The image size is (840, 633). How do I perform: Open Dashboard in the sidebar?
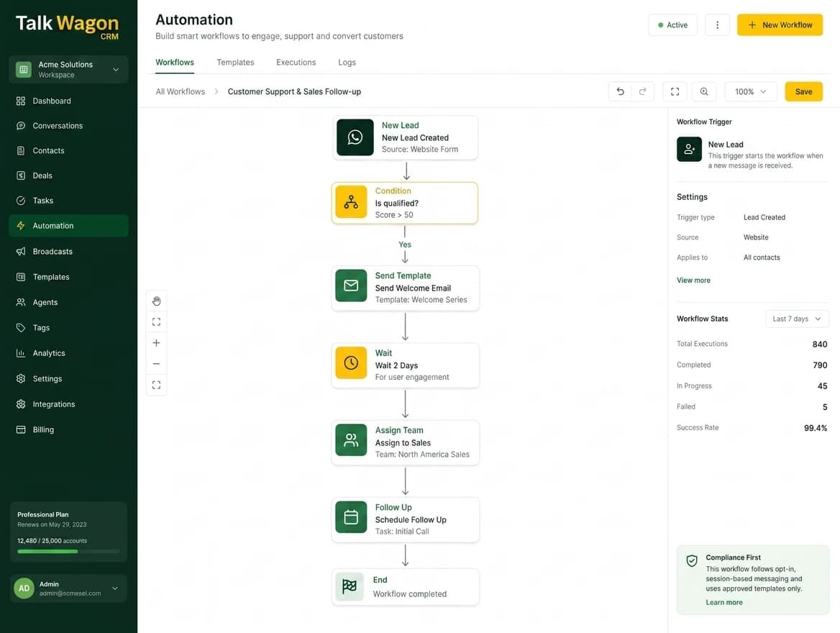(68, 101)
